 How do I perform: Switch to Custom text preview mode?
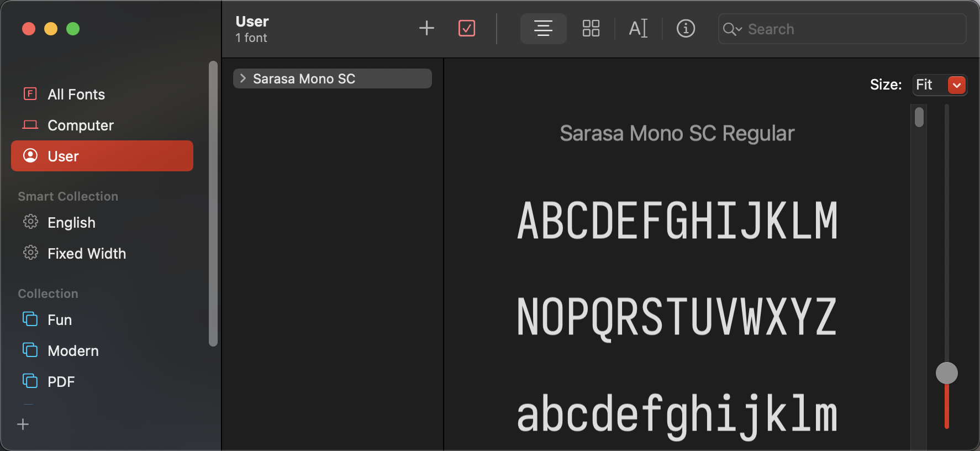(638, 28)
